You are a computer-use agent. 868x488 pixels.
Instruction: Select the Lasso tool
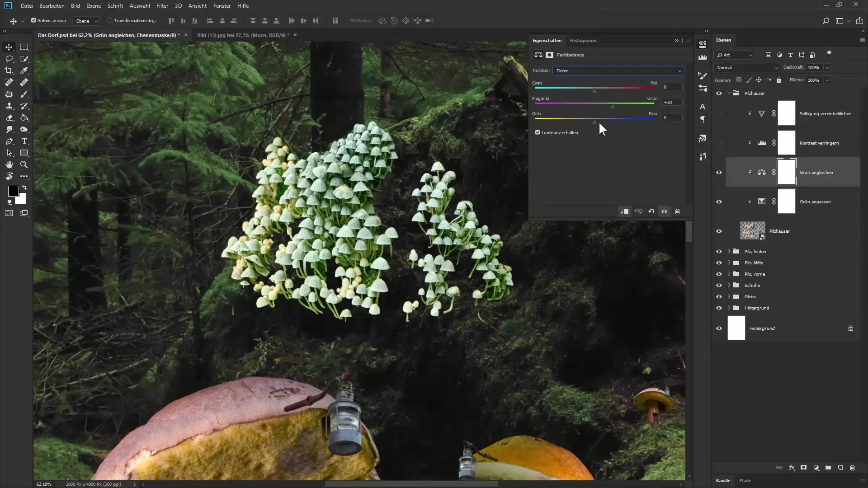(9, 59)
